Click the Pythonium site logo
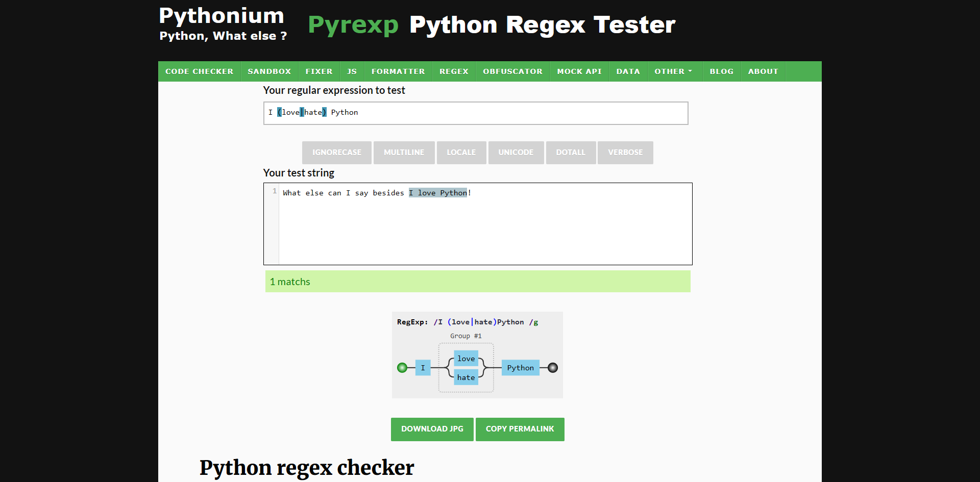Image resolution: width=980 pixels, height=482 pixels. coord(222,16)
